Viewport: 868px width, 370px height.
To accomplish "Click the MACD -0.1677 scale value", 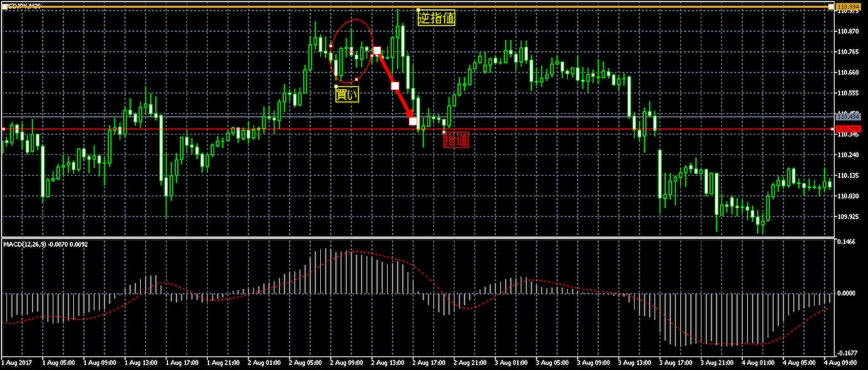I will click(x=848, y=352).
